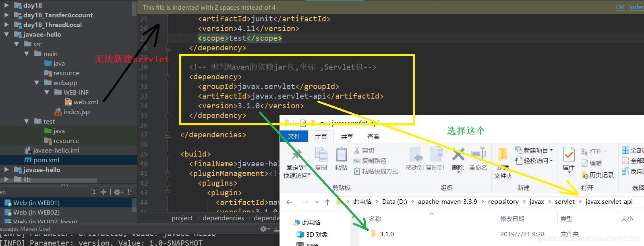Click the 复制 copy icon in ribbon
The width and height of the screenshot is (644, 246).
321,154
